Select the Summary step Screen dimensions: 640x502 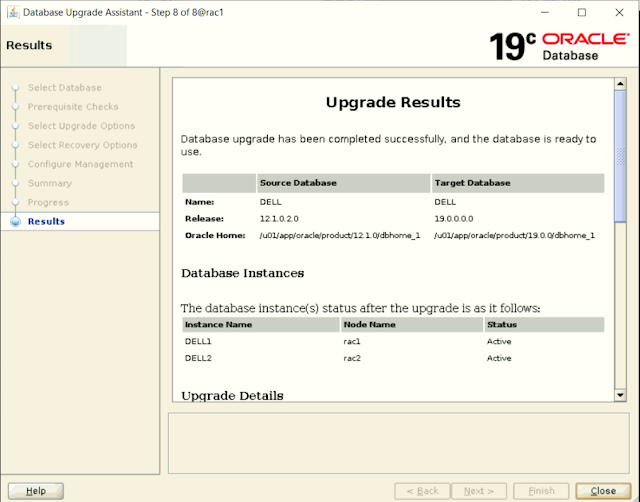click(x=50, y=184)
